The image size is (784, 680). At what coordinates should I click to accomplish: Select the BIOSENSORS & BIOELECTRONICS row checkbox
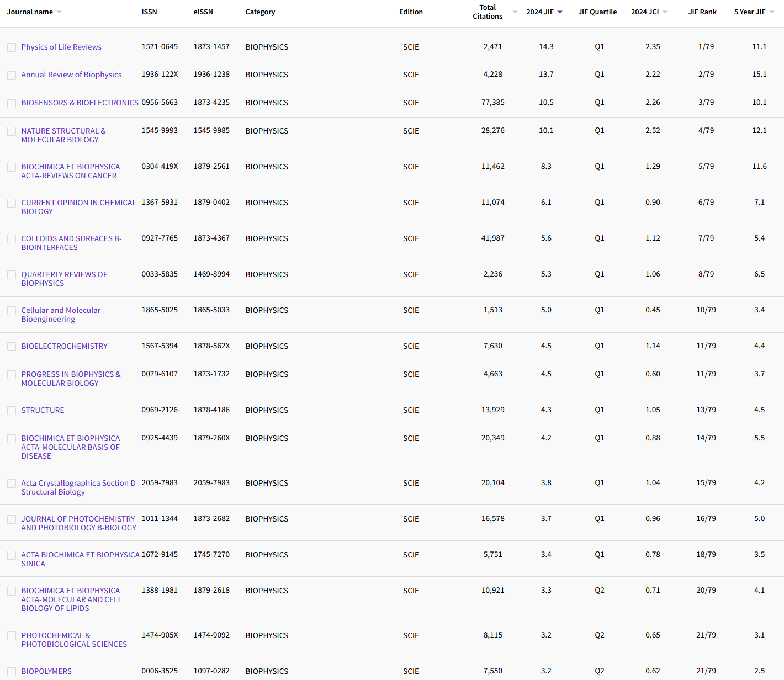click(x=12, y=103)
